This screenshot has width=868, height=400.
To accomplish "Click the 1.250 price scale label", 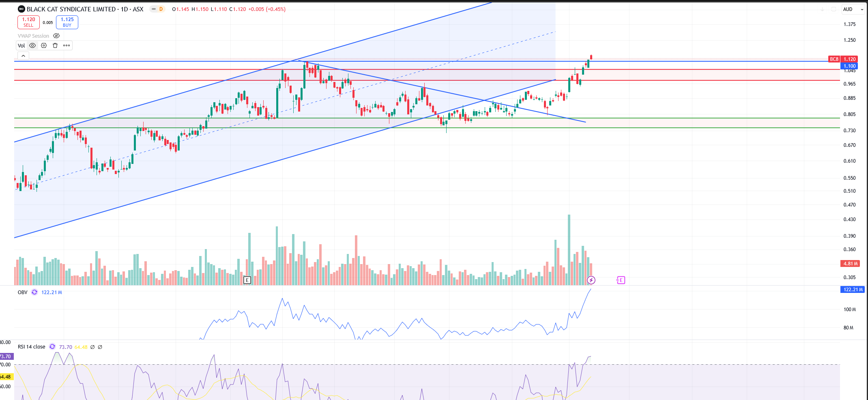I will [x=849, y=40].
